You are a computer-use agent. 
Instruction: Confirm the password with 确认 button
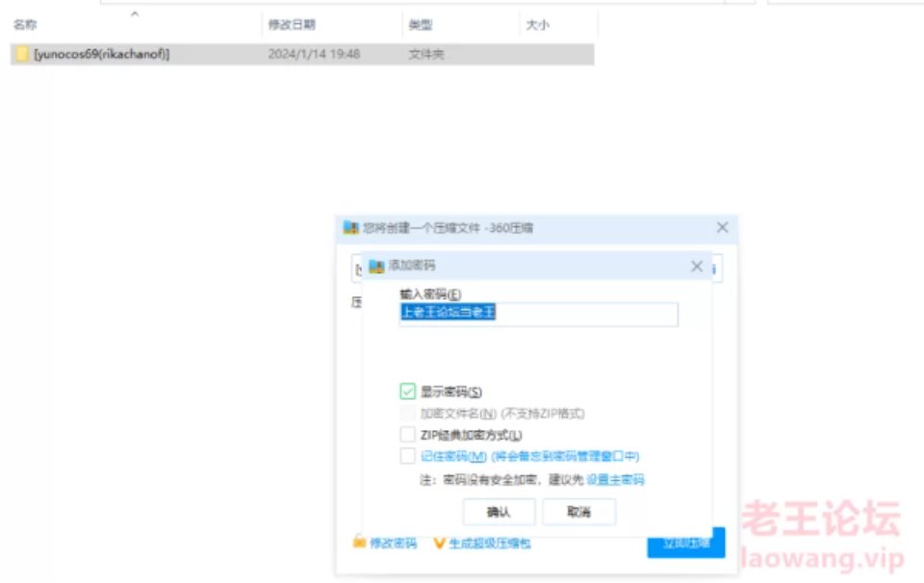[499, 512]
